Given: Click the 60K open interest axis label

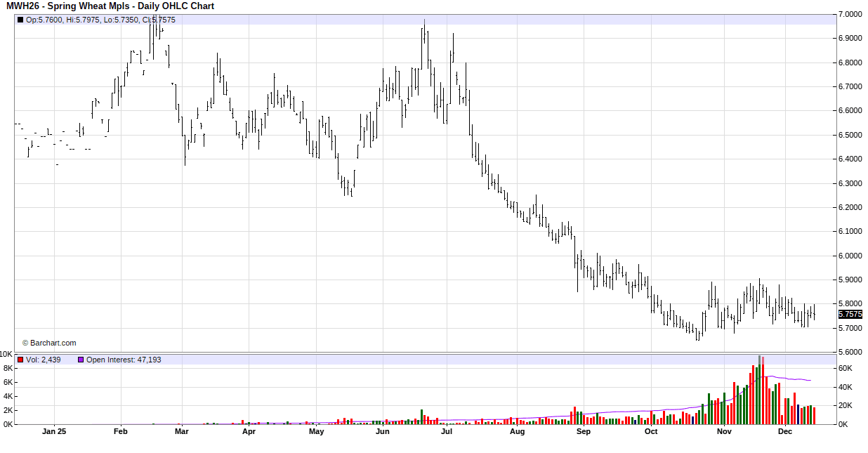Looking at the screenshot, I should (846, 368).
